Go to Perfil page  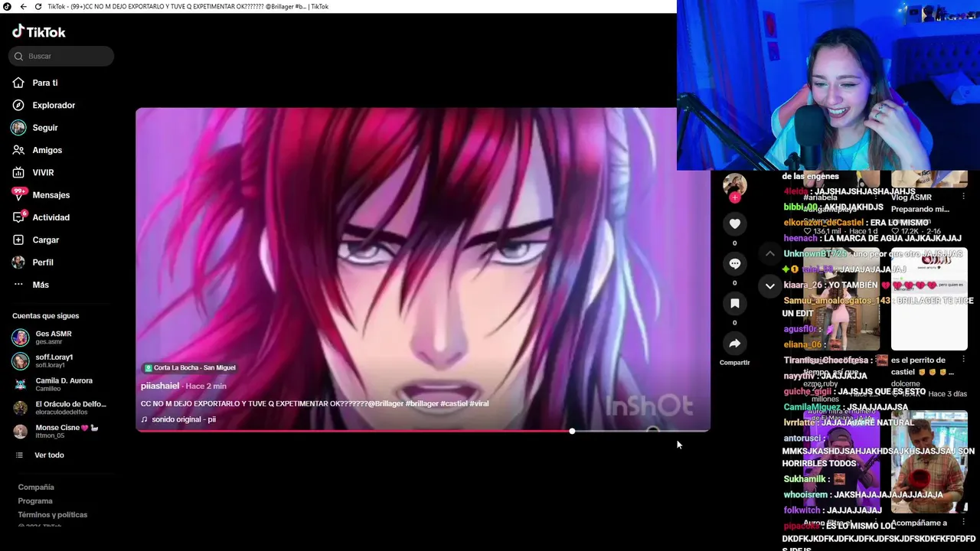click(33, 262)
